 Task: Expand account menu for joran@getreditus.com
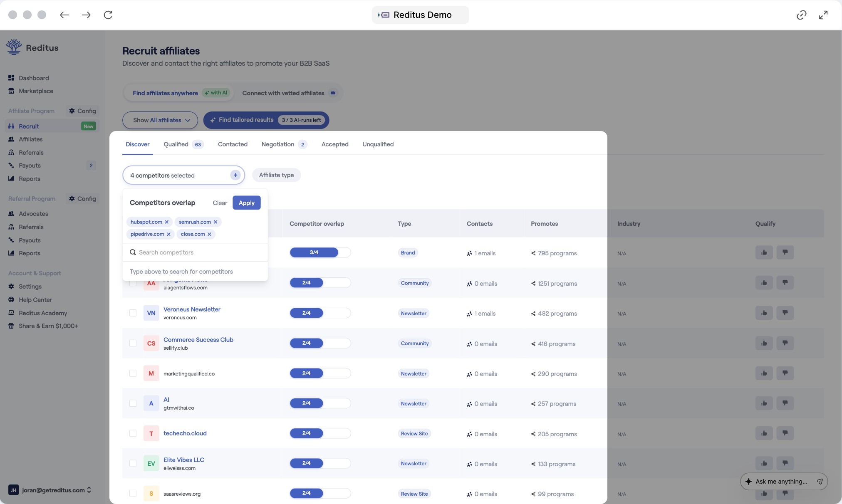[50, 490]
